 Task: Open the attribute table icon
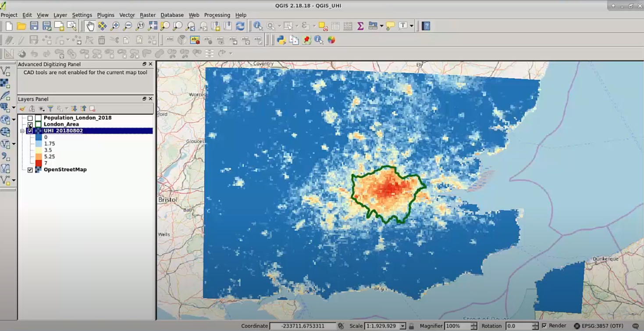click(335, 26)
